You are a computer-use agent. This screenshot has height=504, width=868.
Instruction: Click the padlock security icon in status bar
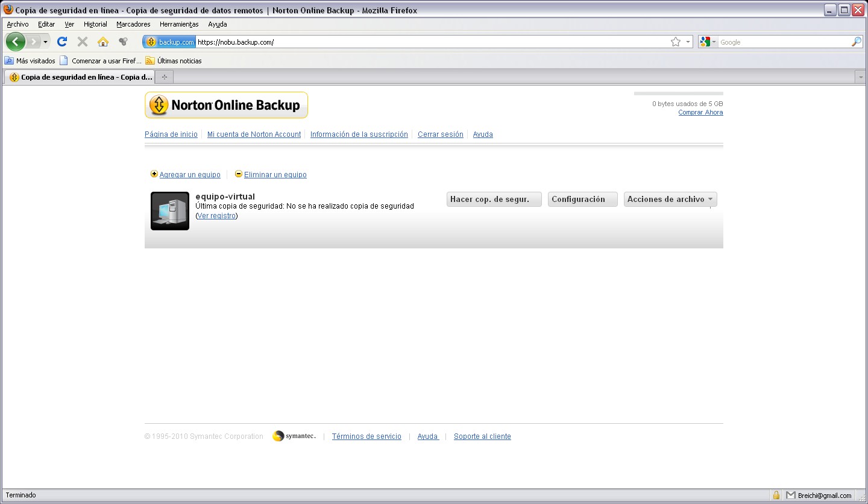pos(776,496)
